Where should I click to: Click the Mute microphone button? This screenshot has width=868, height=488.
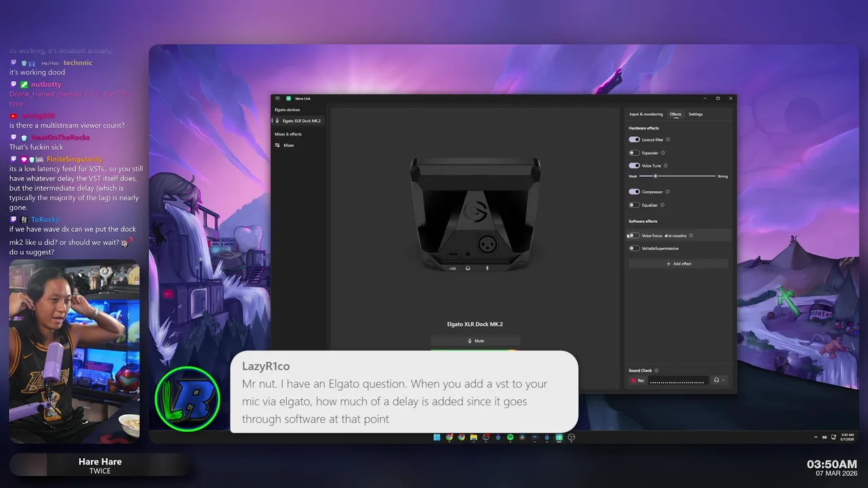475,341
